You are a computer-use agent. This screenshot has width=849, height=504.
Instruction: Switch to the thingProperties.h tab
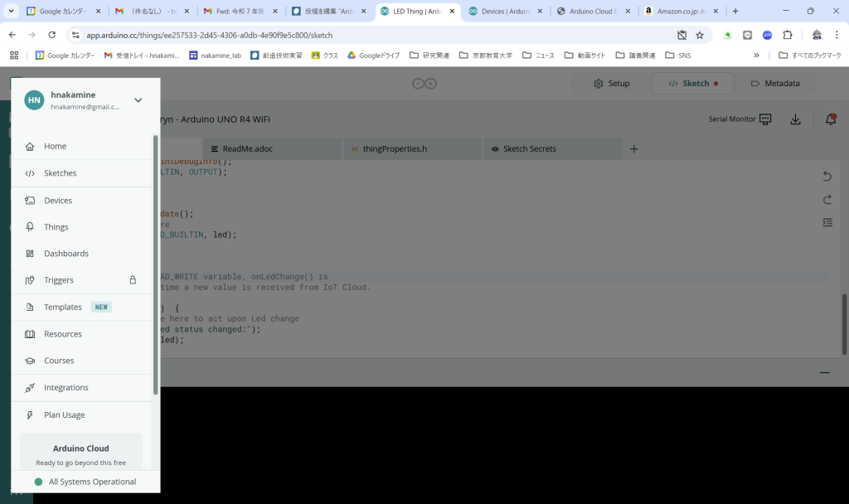pos(394,149)
